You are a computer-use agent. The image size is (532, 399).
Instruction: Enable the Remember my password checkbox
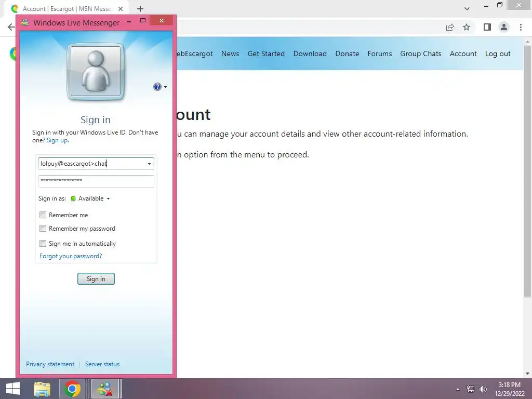point(43,229)
